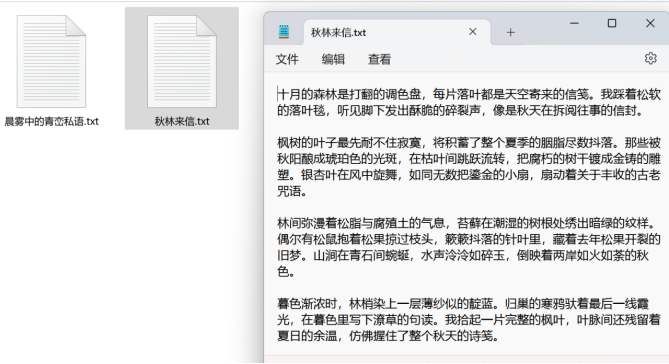Select the 晨雾中的青峦私语.txt file icon
This screenshot has width=669, height=364.
point(51,61)
